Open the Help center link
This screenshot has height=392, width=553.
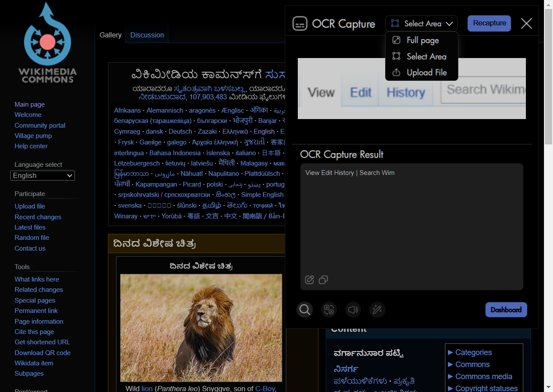[31, 146]
